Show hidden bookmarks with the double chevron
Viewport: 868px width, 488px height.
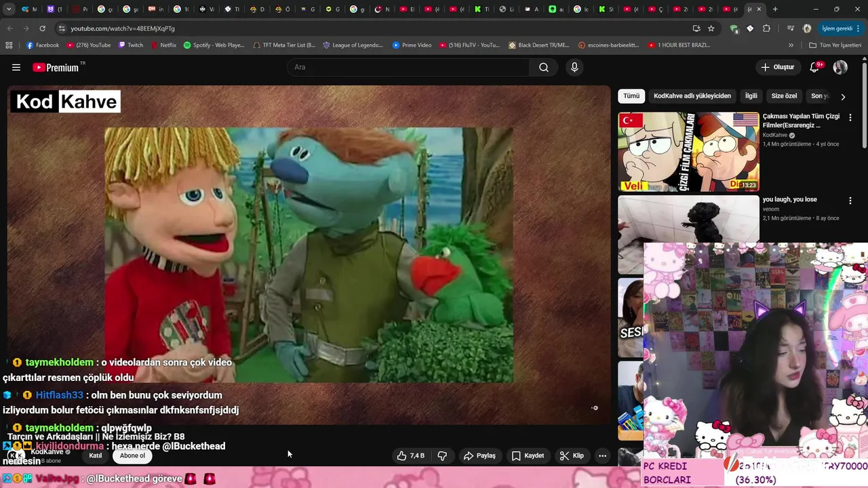point(791,45)
